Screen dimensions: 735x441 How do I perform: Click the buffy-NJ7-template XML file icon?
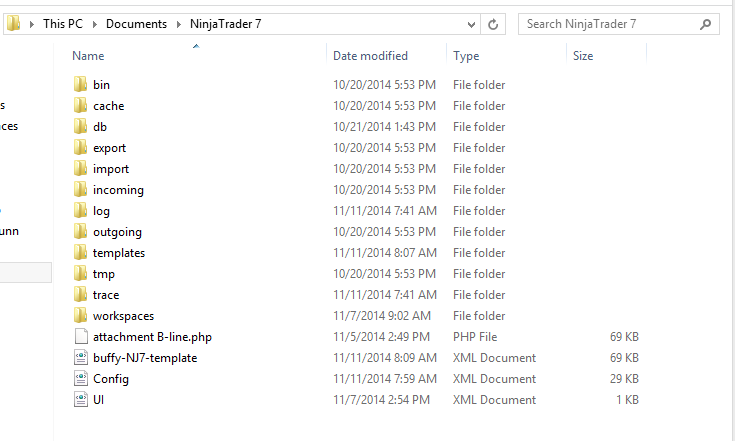click(81, 358)
